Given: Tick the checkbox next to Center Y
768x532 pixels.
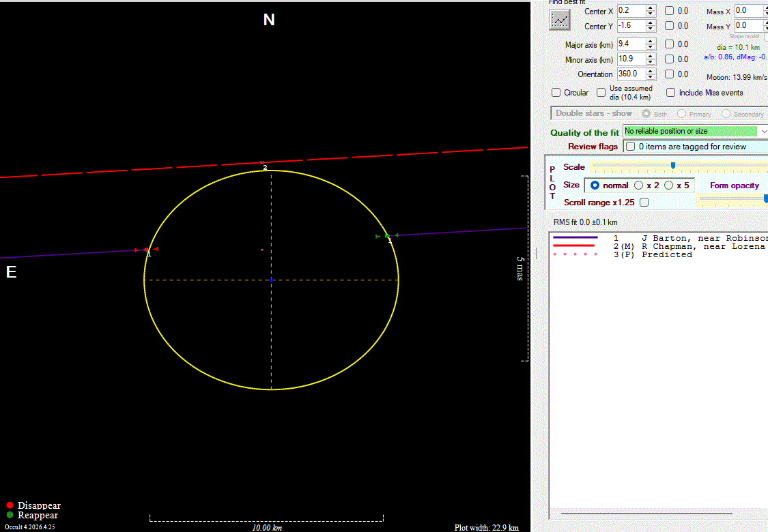Looking at the screenshot, I should (669, 25).
